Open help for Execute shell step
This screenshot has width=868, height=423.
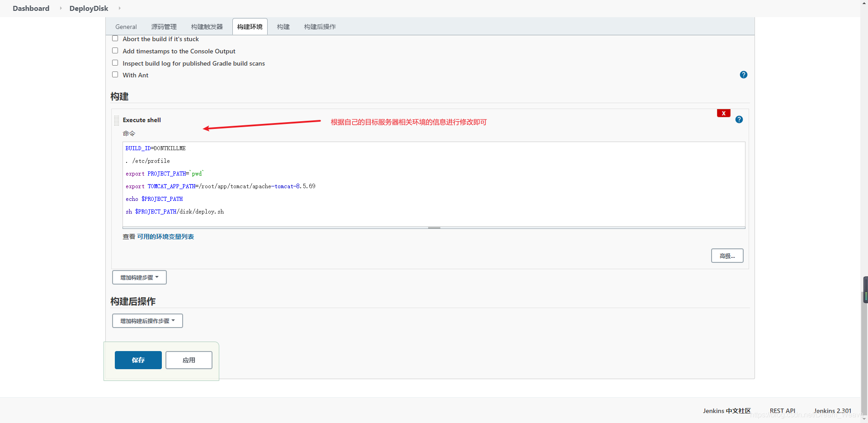(x=739, y=119)
